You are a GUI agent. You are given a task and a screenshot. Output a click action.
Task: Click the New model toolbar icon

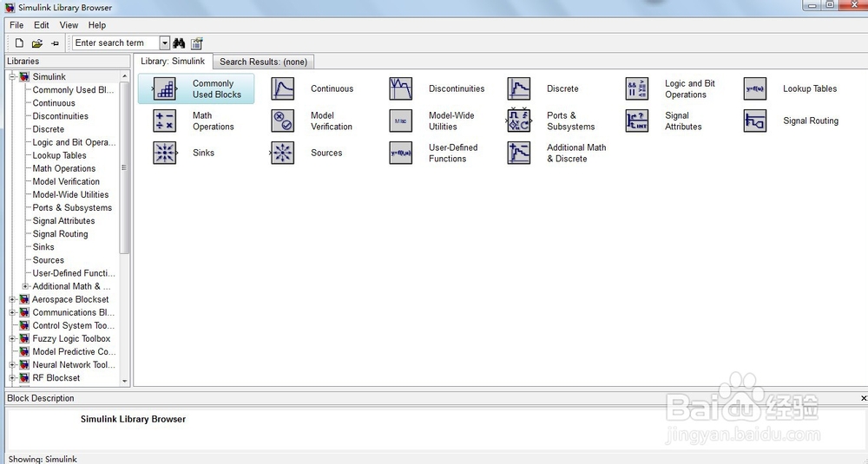coord(19,42)
